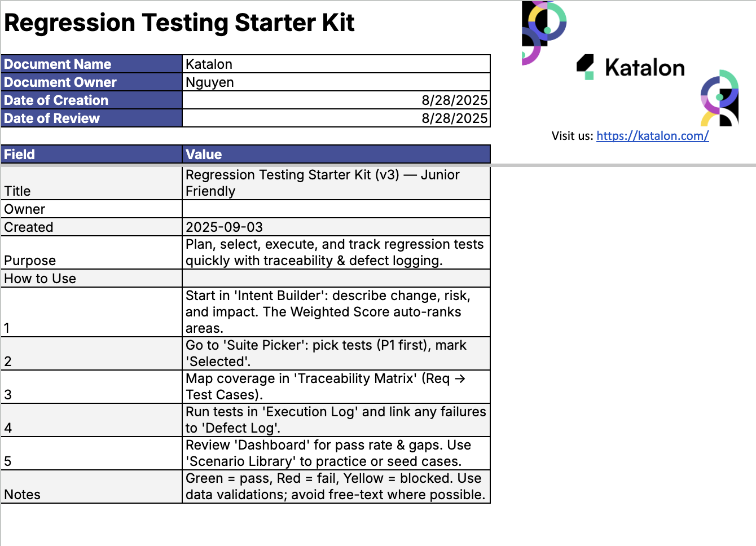The width and height of the screenshot is (756, 546).
Task: Select the Created date cell '2025-09-03'
Action: click(x=336, y=227)
